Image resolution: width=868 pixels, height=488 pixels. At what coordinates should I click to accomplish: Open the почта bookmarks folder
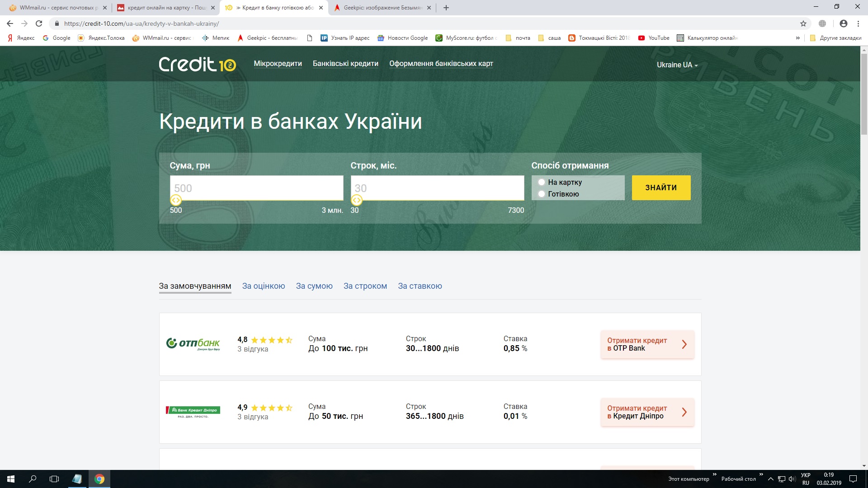(518, 38)
